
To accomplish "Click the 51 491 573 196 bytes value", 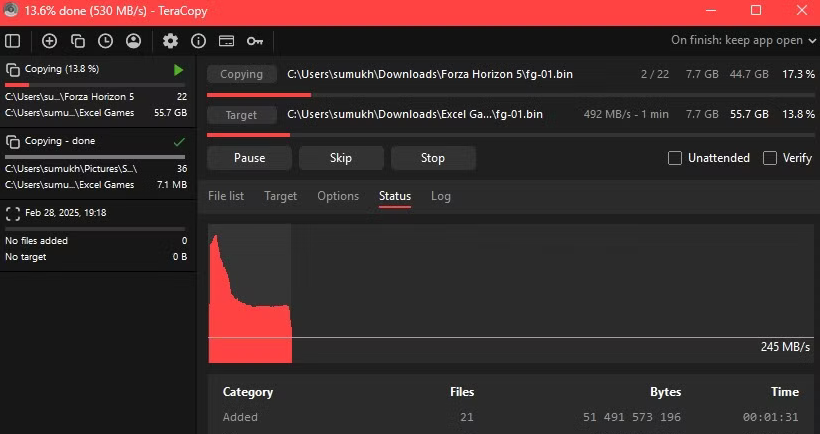I will (x=632, y=417).
